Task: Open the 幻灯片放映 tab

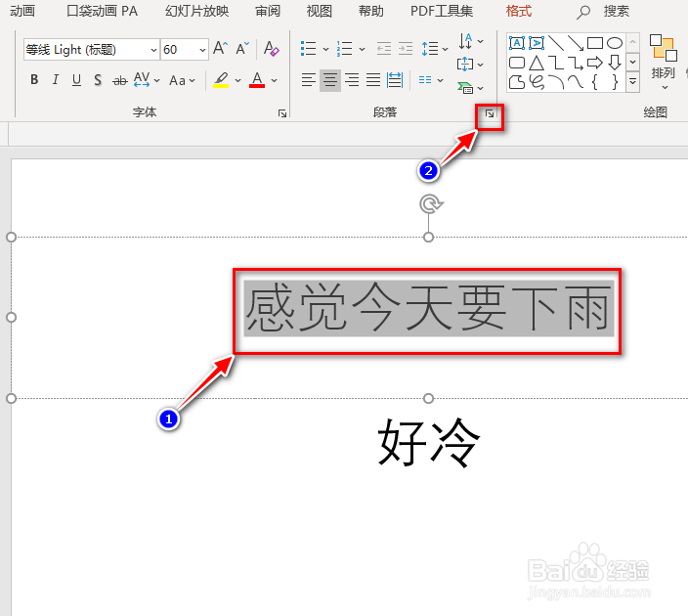Action: (x=196, y=11)
